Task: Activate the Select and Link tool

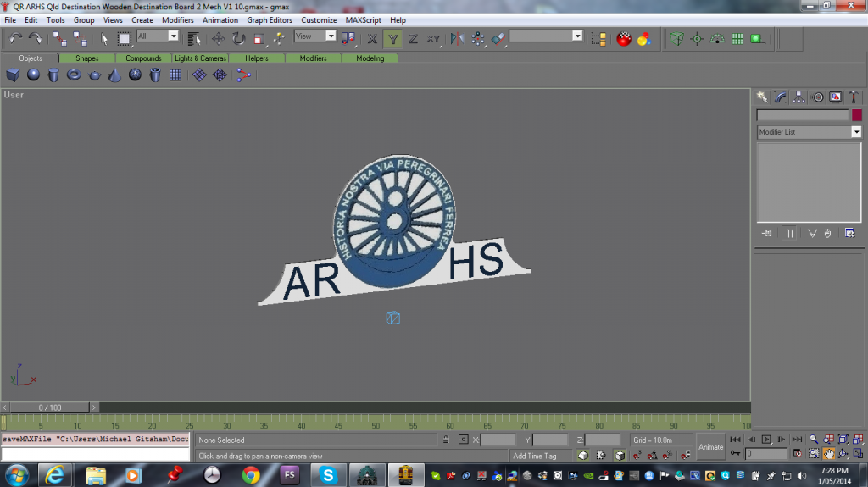Action: tap(59, 39)
